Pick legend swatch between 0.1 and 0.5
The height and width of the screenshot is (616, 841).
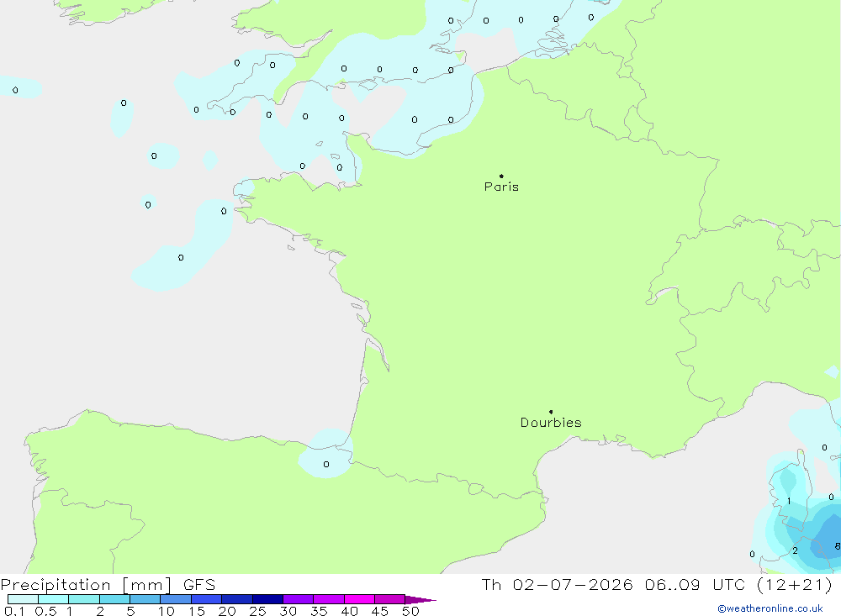tap(23, 599)
